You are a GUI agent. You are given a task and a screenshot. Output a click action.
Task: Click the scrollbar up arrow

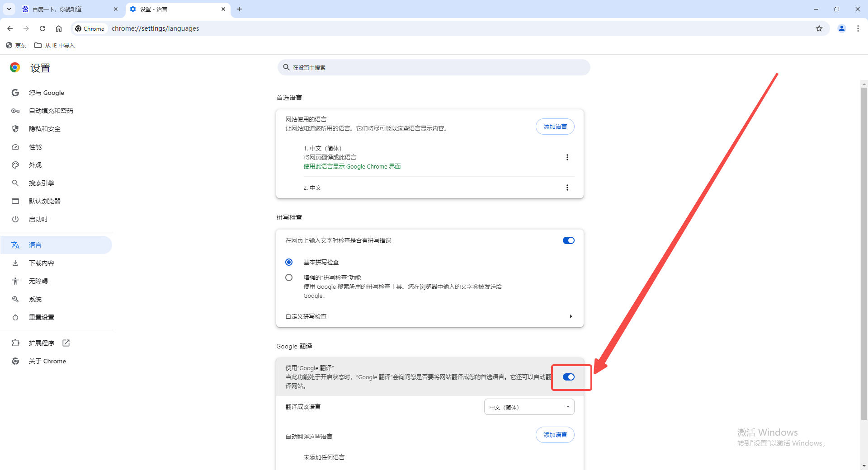coord(864,84)
